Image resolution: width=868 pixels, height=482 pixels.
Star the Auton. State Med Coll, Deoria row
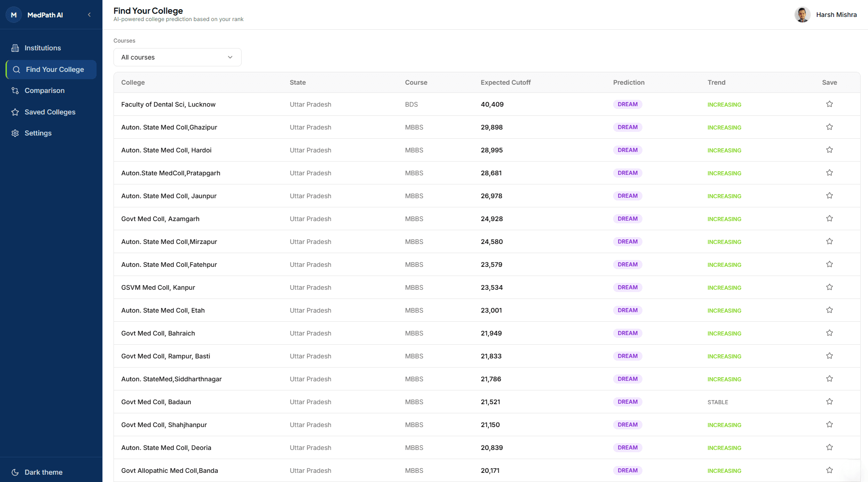click(x=829, y=448)
